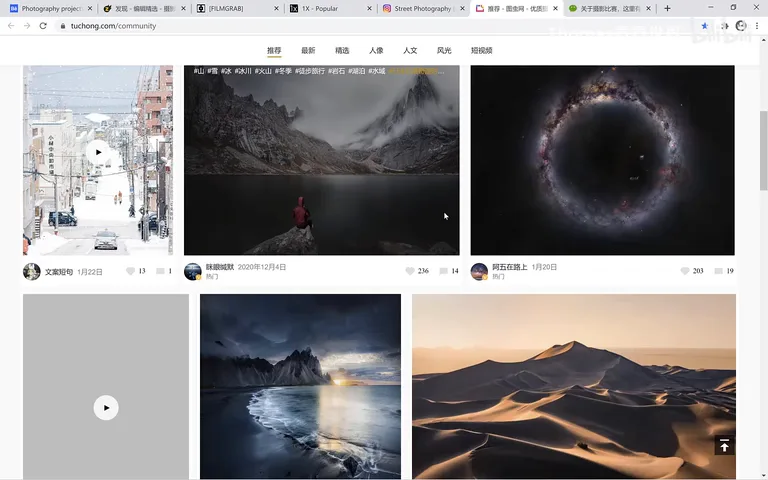Play the gray placeholder video

coord(106,408)
